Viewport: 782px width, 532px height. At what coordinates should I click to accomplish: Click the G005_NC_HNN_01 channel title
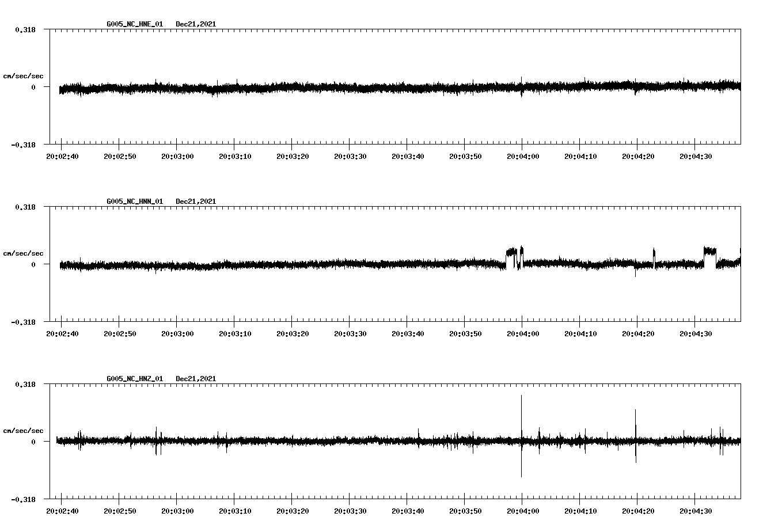(x=135, y=202)
